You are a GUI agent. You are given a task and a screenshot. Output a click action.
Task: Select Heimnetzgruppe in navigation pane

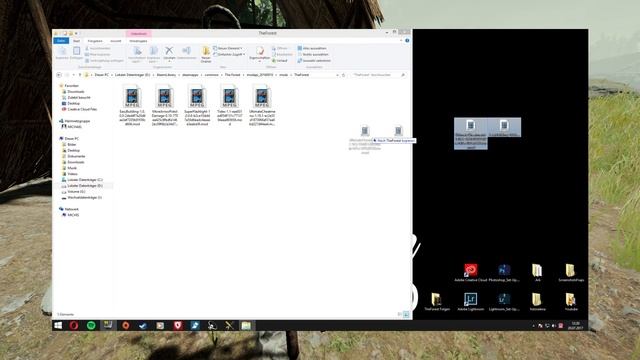tap(74, 121)
